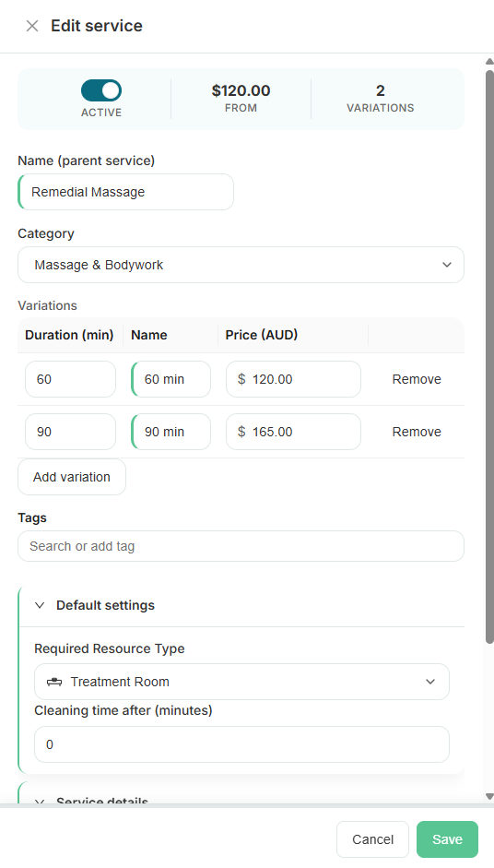494x868 pixels.
Task: Open the Category dropdown
Action: 241,265
